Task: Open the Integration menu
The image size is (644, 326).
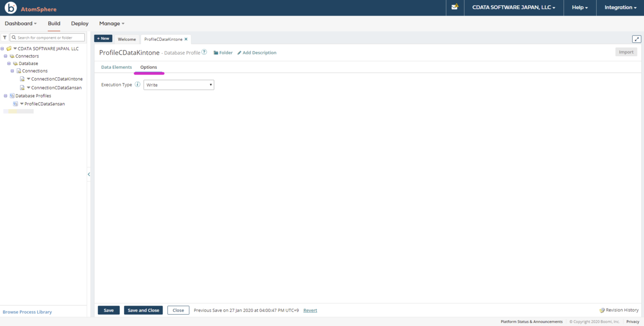Action: click(x=620, y=8)
